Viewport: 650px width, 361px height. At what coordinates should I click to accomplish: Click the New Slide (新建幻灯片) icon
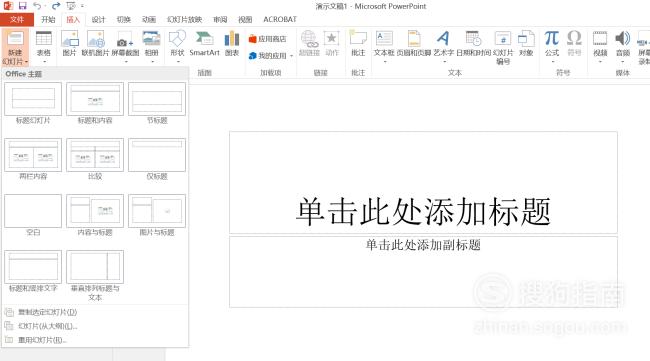[15, 39]
